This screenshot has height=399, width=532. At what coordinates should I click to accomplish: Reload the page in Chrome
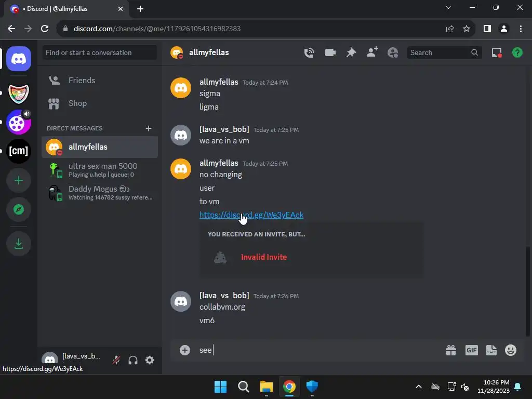pos(45,29)
